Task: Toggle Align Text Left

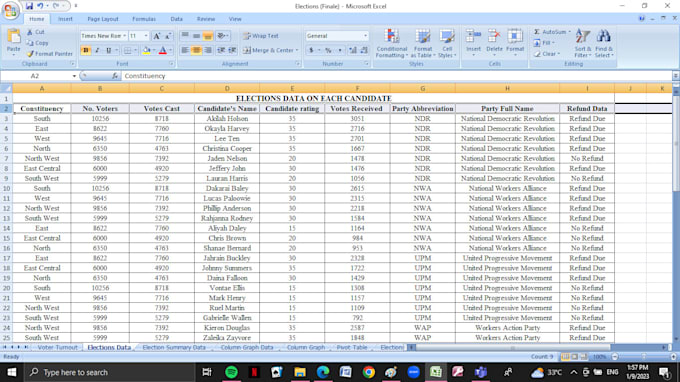Action: coord(185,50)
